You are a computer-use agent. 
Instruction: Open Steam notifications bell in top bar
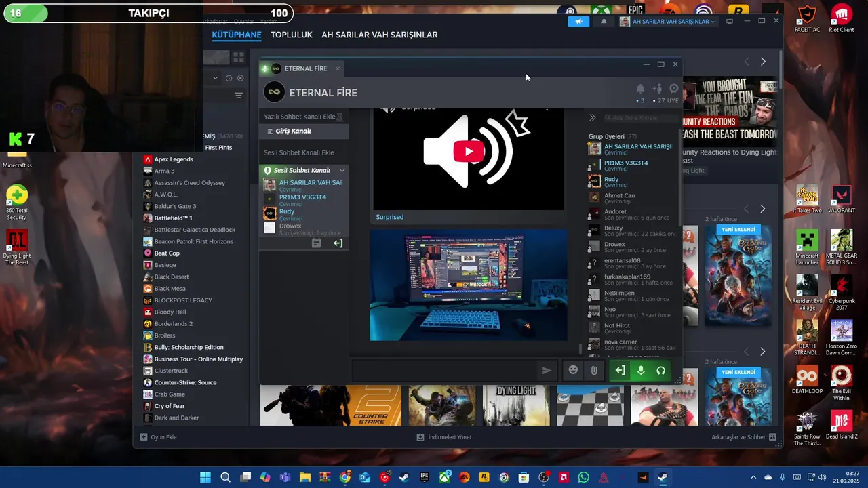coord(604,22)
